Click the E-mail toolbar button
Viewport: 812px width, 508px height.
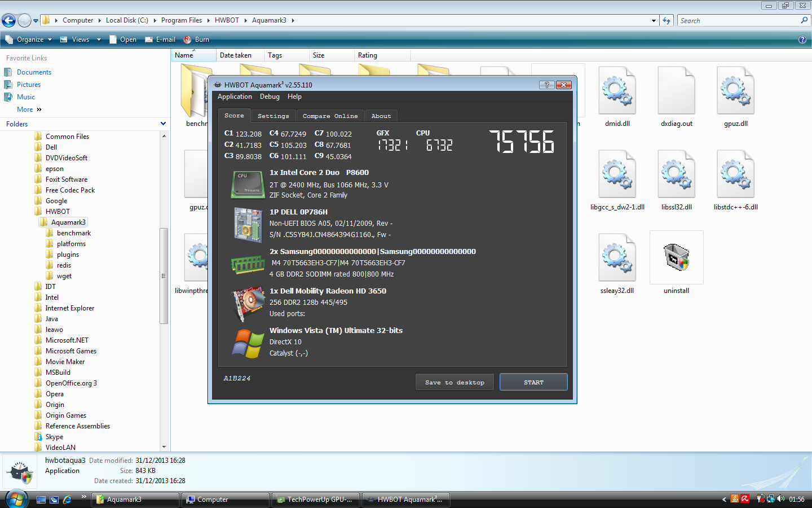coord(160,40)
